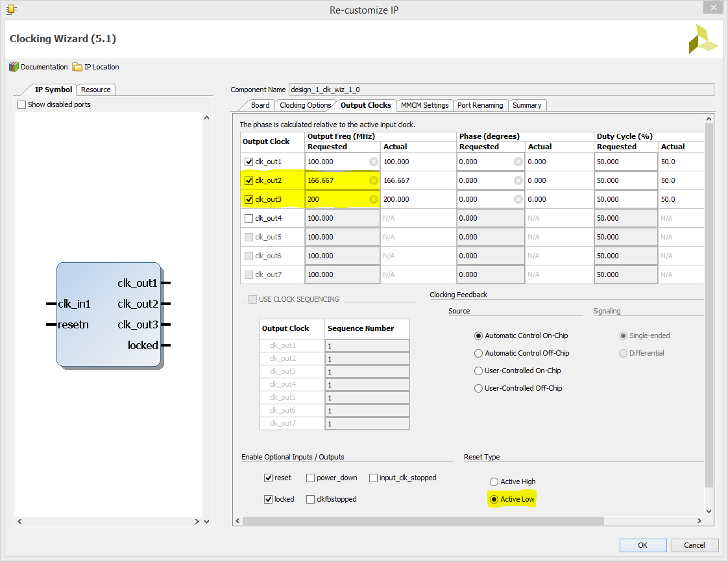This screenshot has height=562, width=728.
Task: Uncheck the locked output option
Action: point(269,499)
